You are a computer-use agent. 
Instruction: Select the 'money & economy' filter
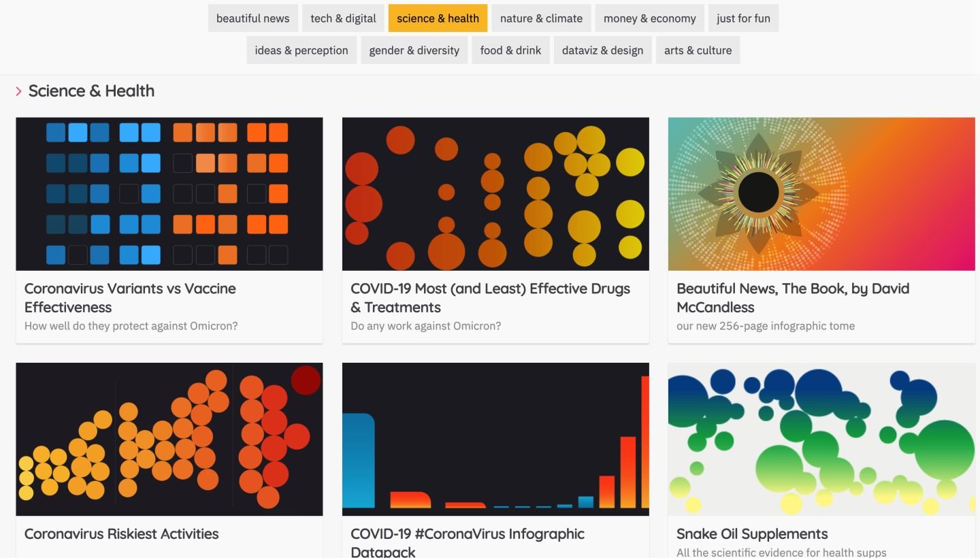[x=649, y=18]
